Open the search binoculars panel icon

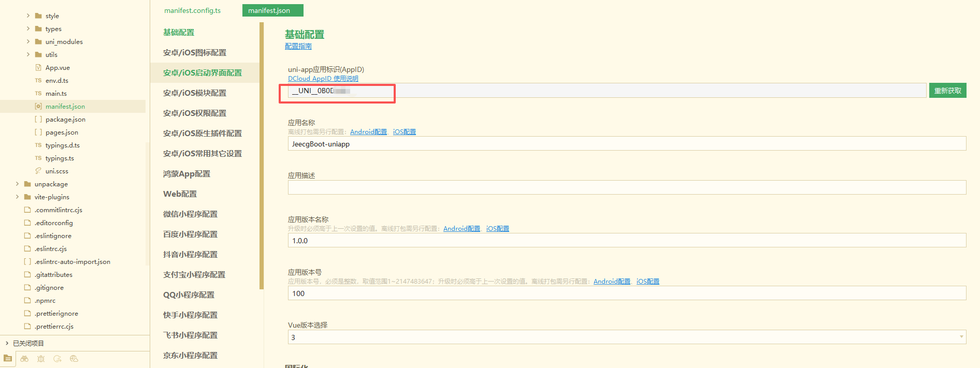coord(24,359)
